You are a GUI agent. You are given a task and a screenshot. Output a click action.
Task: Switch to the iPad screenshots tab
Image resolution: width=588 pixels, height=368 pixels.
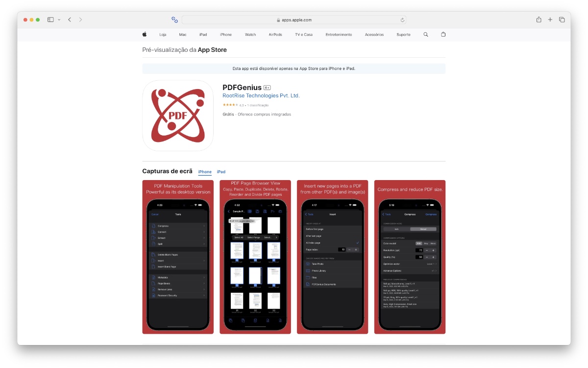(x=221, y=172)
